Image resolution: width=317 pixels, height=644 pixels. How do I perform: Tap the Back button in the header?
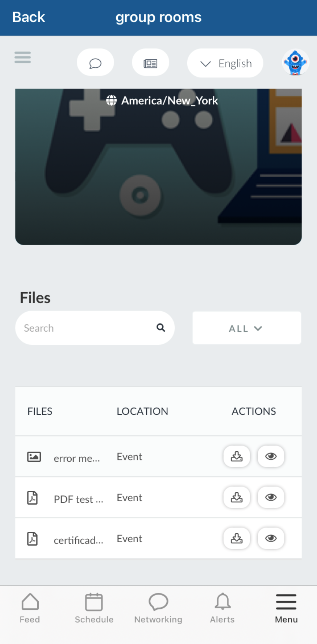coord(28,17)
